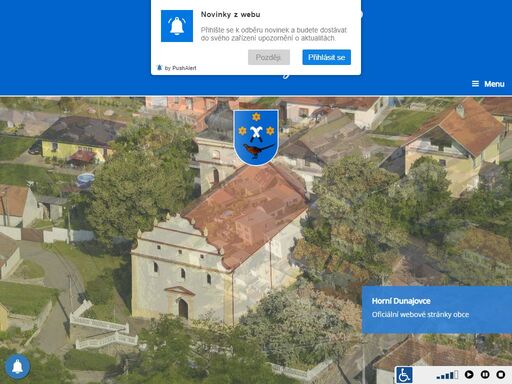
Task: Subscribe with the Přihlásit se button
Action: [x=327, y=57]
